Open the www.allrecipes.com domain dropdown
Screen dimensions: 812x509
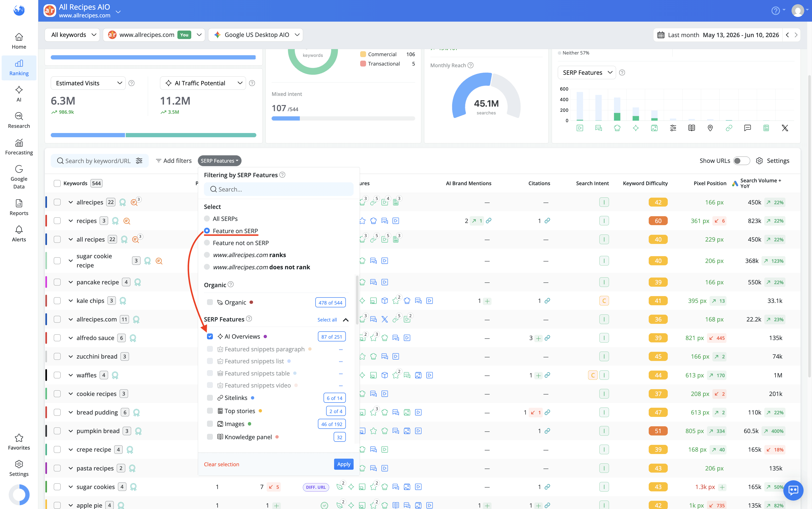tap(154, 35)
